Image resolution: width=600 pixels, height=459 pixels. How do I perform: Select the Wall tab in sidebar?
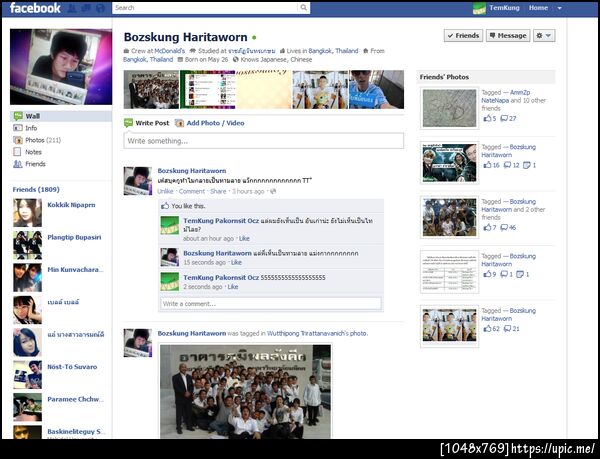pos(61,116)
